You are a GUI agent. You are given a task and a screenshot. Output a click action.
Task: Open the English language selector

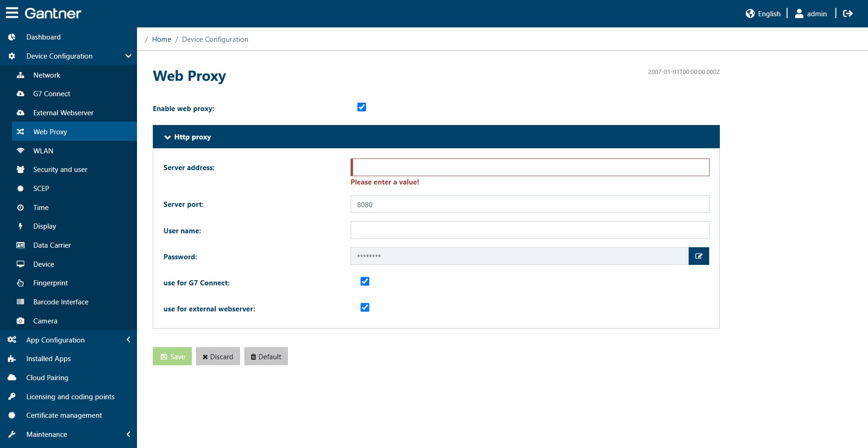point(763,13)
